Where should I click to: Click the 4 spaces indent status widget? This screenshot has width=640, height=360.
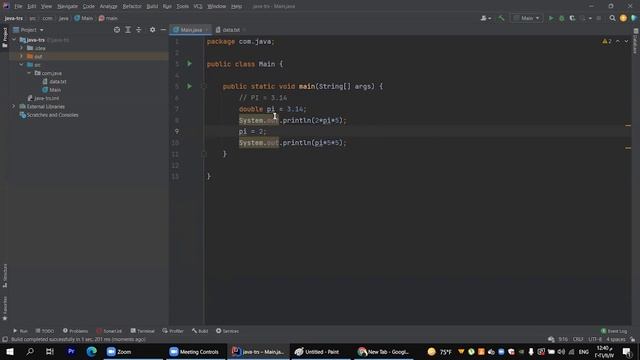[x=615, y=339]
